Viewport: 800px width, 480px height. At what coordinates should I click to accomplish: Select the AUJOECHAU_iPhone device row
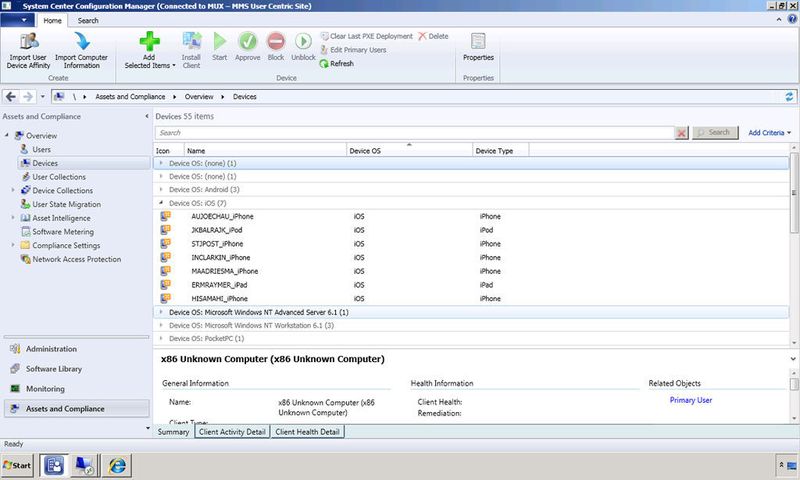471,216
